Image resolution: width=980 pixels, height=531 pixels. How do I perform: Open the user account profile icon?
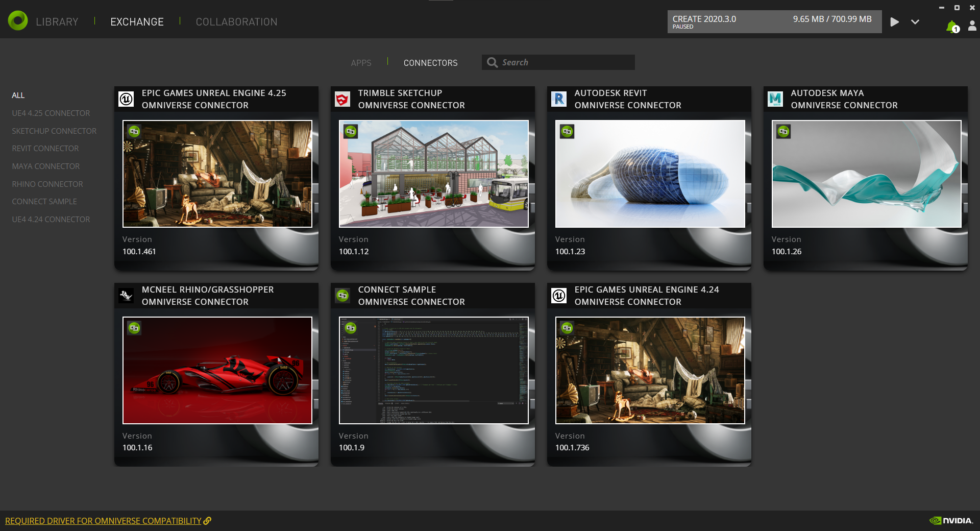[x=972, y=26]
